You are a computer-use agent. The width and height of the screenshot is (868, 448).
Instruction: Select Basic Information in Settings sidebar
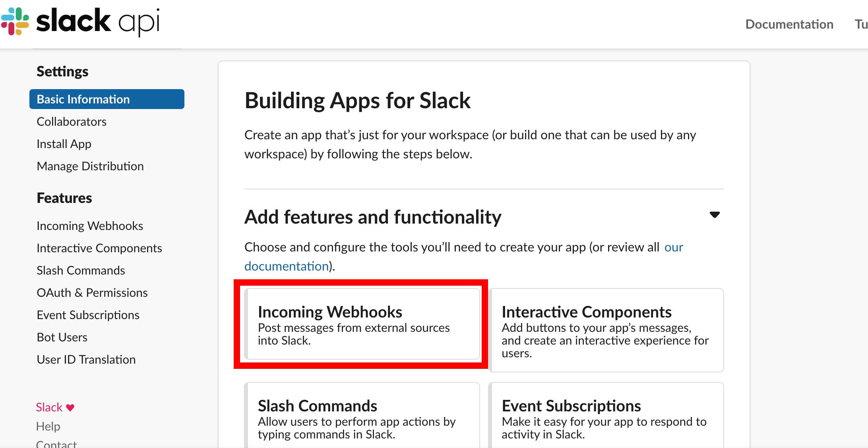pyautogui.click(x=107, y=99)
